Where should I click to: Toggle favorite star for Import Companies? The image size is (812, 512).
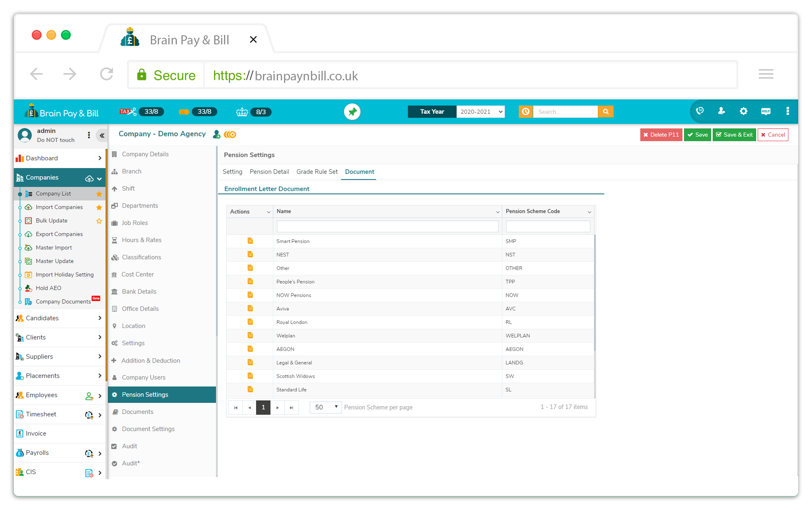(99, 207)
